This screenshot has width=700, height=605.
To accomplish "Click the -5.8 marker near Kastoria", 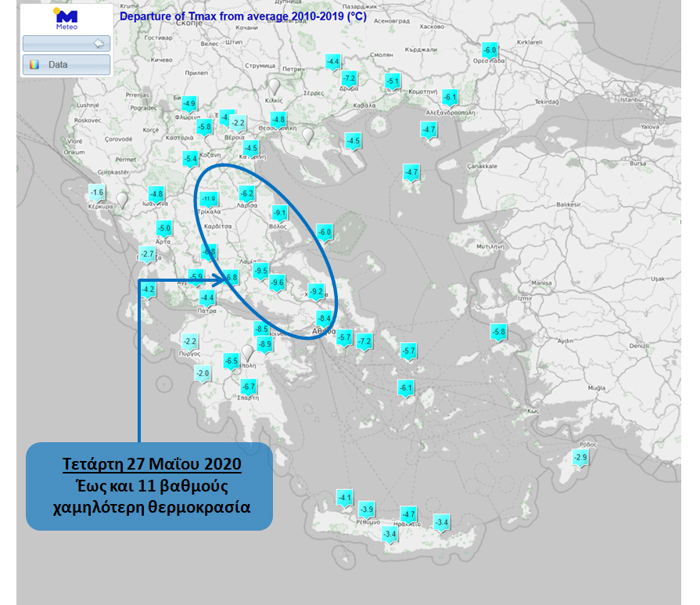I will click(x=204, y=128).
